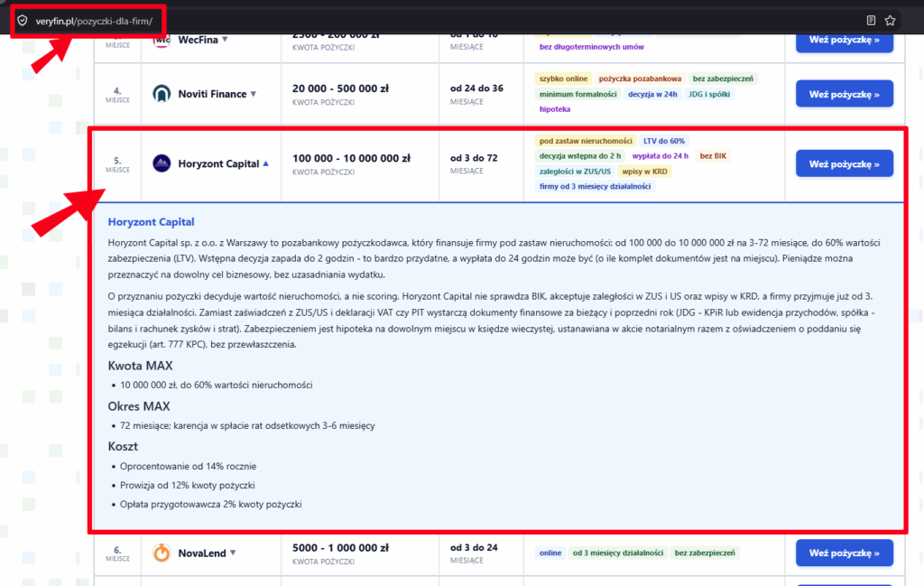Screen dimensions: 924x586
Task: Open the Horyzont Capital heading link
Action: [x=151, y=221]
